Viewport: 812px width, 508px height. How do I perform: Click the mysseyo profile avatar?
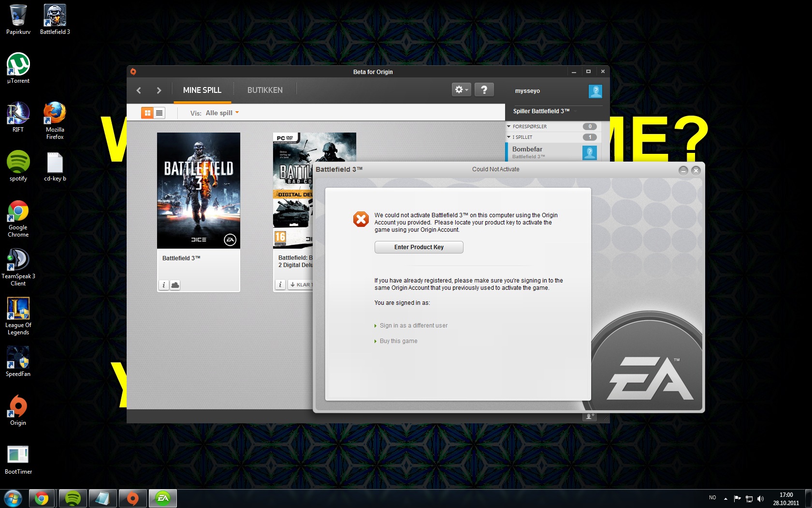click(x=595, y=91)
